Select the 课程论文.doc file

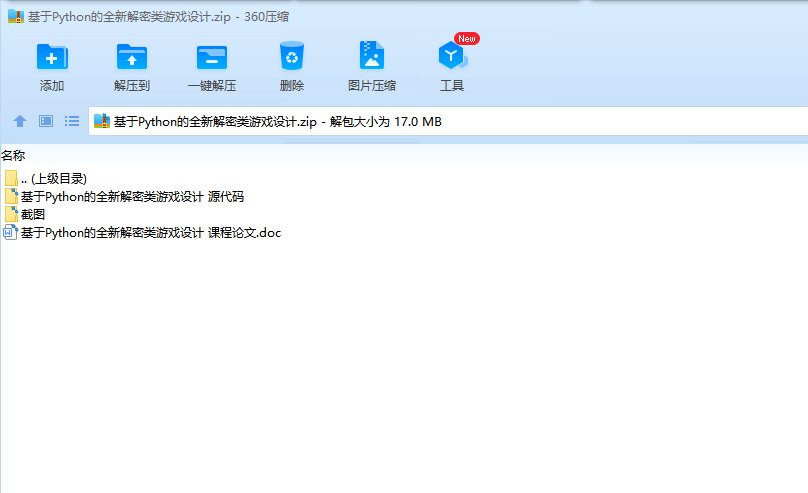[142, 233]
